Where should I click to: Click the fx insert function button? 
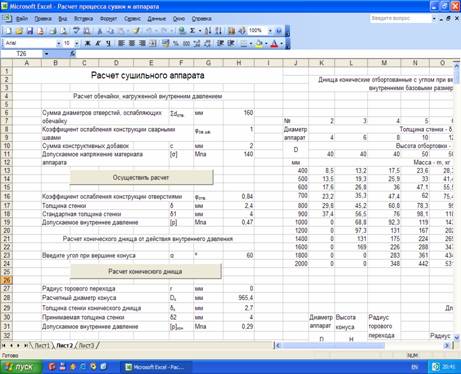tap(73, 54)
